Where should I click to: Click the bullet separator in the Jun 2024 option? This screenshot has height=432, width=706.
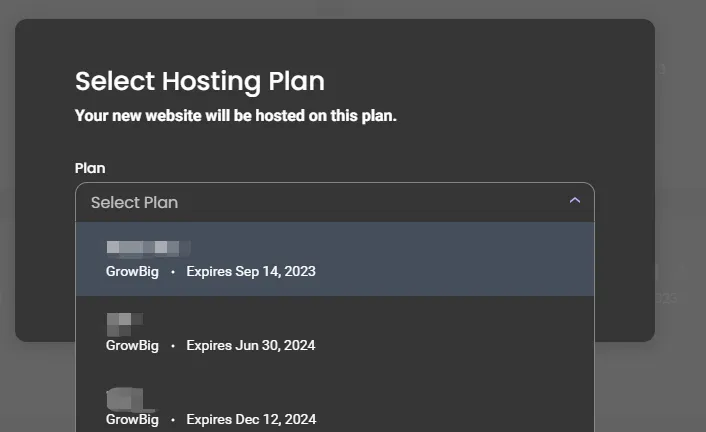point(172,346)
